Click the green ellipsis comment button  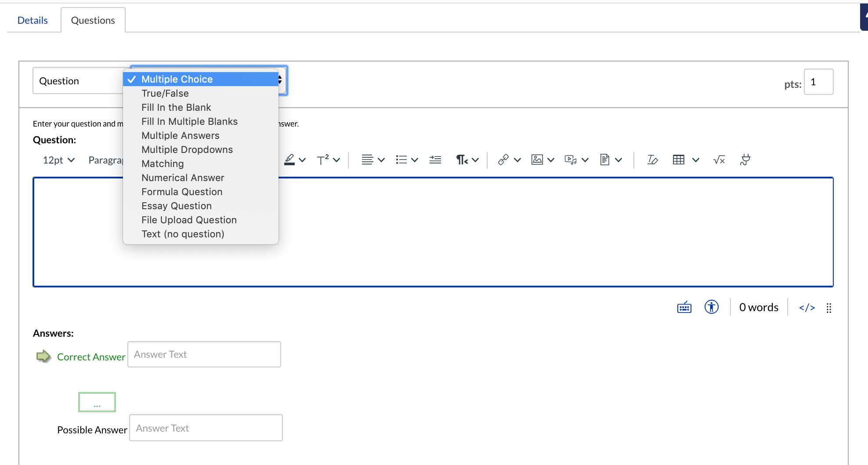point(97,402)
